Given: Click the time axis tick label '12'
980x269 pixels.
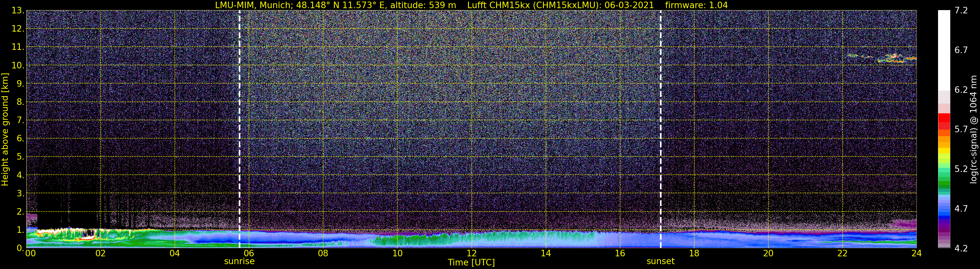Looking at the screenshot, I should [x=471, y=253].
